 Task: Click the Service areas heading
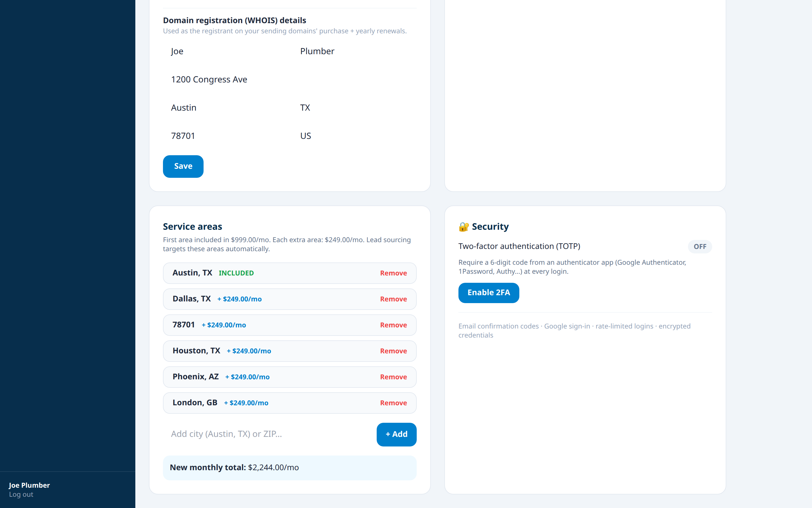click(x=193, y=227)
